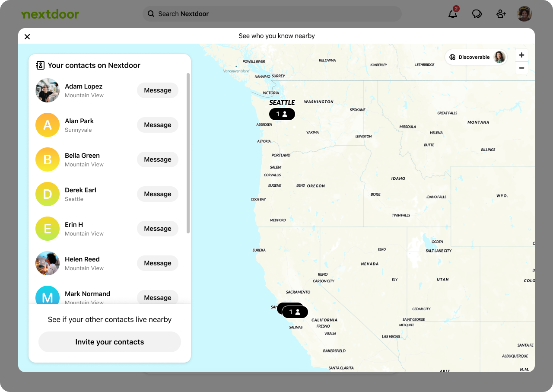Focus the Search Nextdoor field
This screenshot has width=553, height=392.
tap(272, 14)
